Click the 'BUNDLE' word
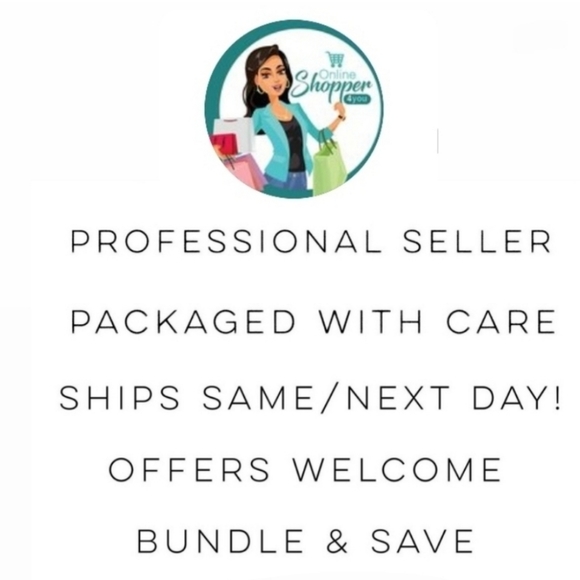 pos(220,541)
